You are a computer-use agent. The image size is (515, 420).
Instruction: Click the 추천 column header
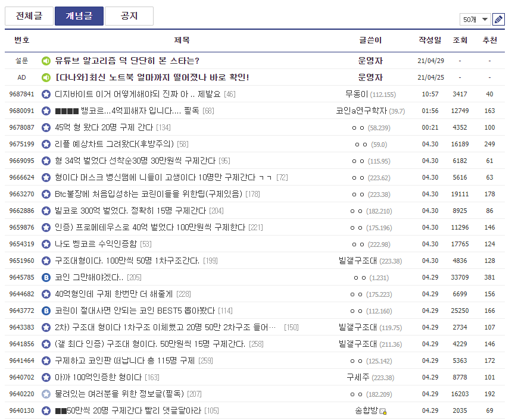point(489,40)
